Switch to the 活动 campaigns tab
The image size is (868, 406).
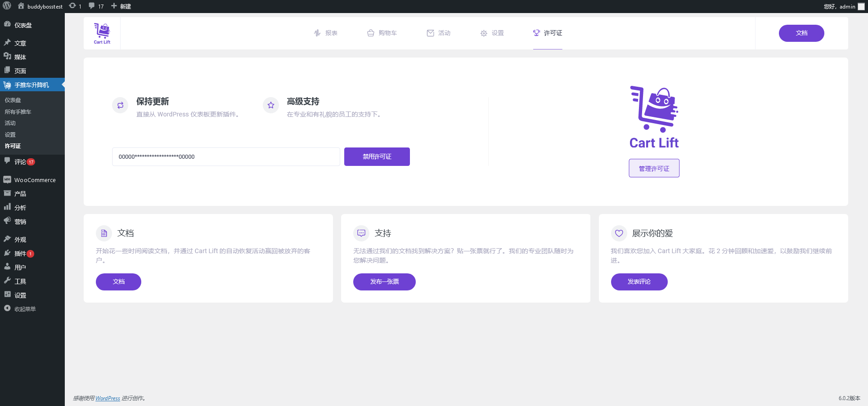click(x=439, y=33)
